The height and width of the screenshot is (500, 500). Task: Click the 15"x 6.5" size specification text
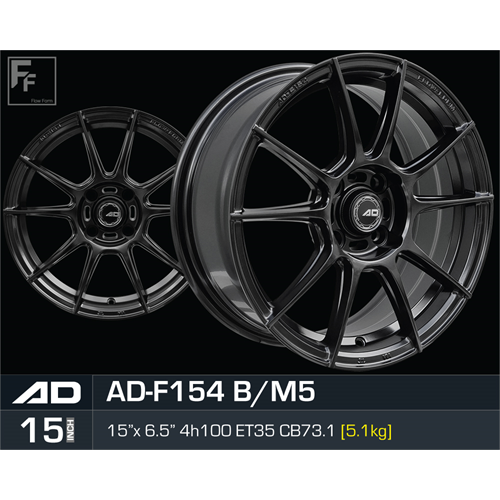[141, 431]
